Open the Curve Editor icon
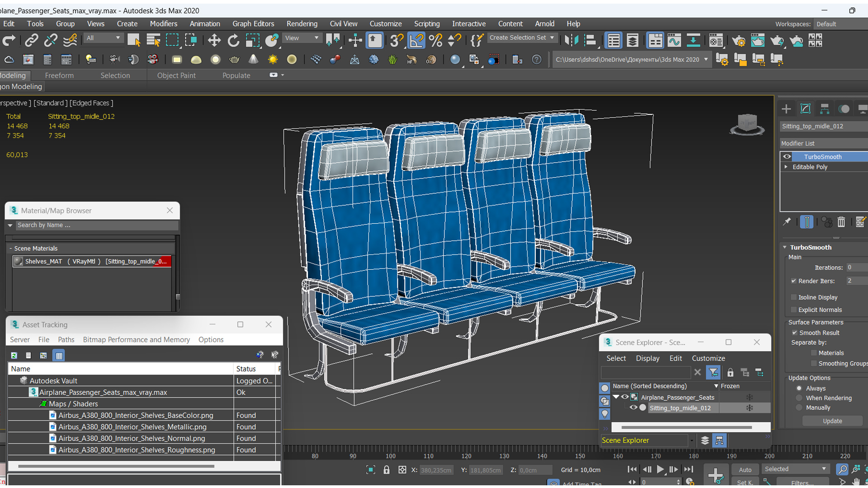The width and height of the screenshot is (868, 488). (674, 41)
